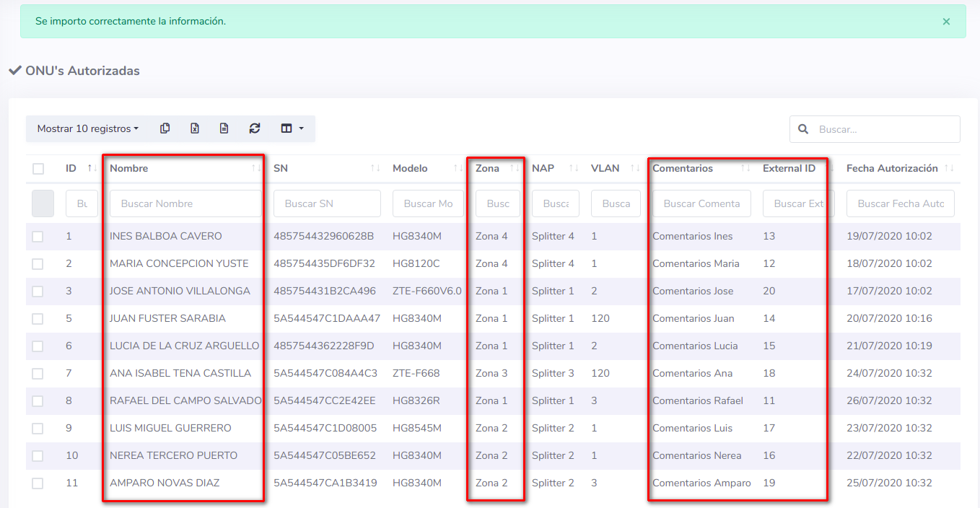The height and width of the screenshot is (508, 980).
Task: Sort by Fecha Autorización column arrows
Action: click(x=948, y=168)
